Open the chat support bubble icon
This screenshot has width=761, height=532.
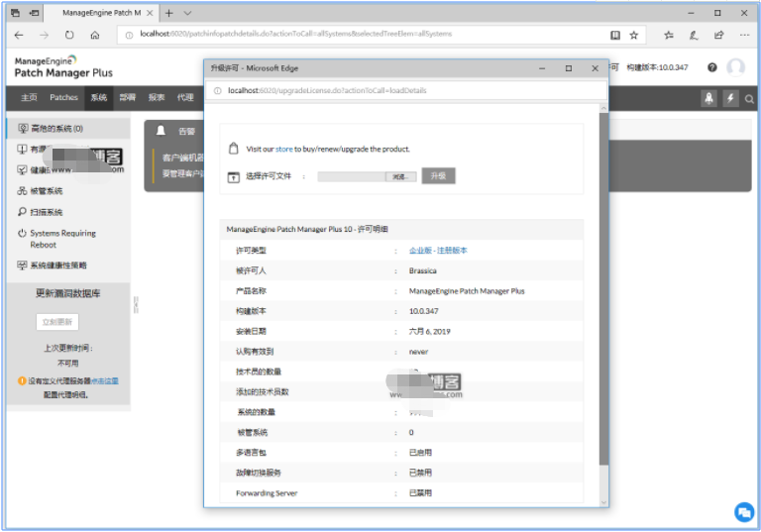point(744,512)
